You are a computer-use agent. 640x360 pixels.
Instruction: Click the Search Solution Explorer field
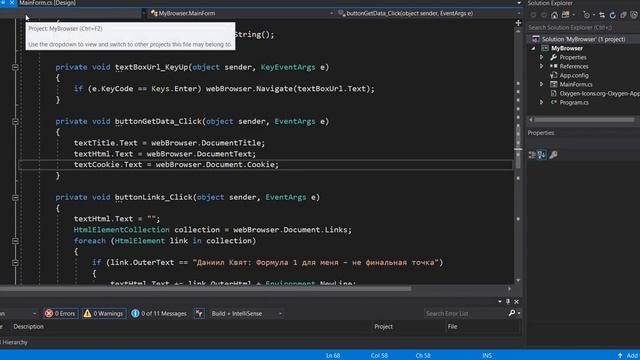coord(583,27)
